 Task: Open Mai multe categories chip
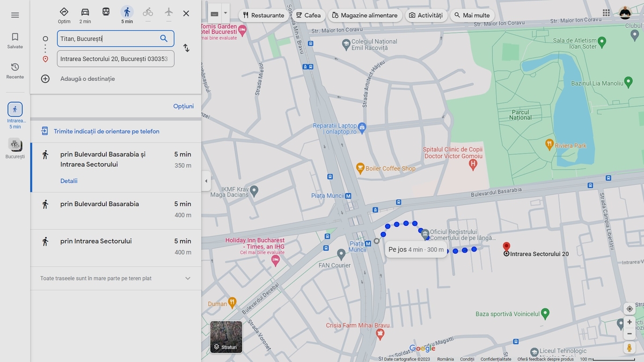coord(472,15)
